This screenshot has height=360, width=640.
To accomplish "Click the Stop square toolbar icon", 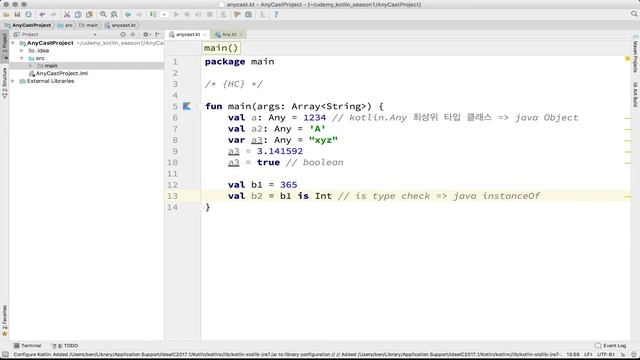I will click(210, 15).
